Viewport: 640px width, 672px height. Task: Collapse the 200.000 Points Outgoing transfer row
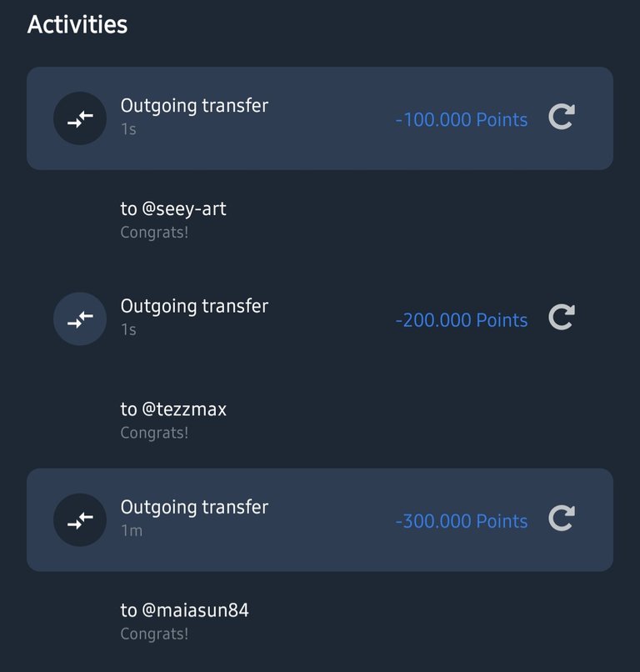tap(320, 318)
